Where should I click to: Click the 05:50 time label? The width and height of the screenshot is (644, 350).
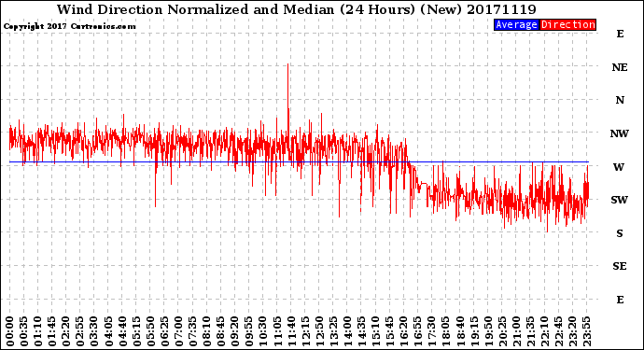[x=150, y=331]
